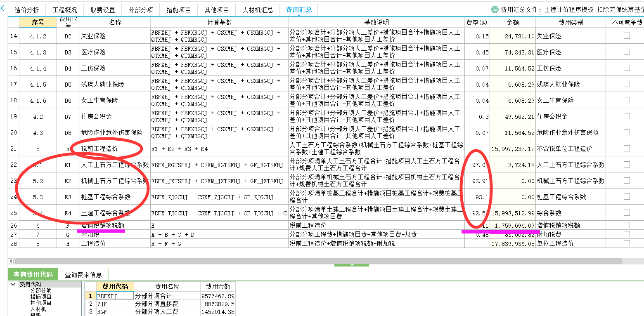The width and height of the screenshot is (644, 316).
Task: Tick 不可竞争费 checkbox for 工程造价 row
Action: [627, 243]
